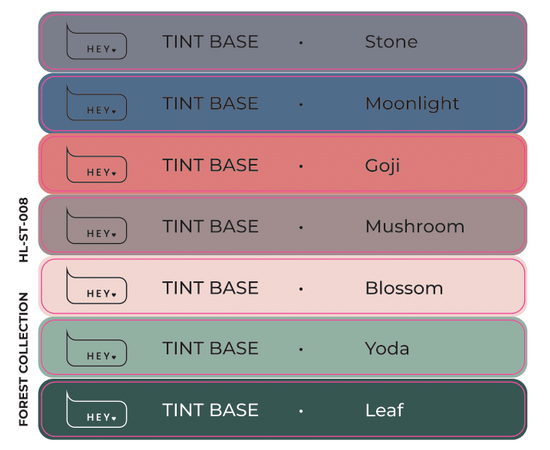Click the HL-ST-008 product code
Screen dimensions: 550x450
click(x=24, y=230)
